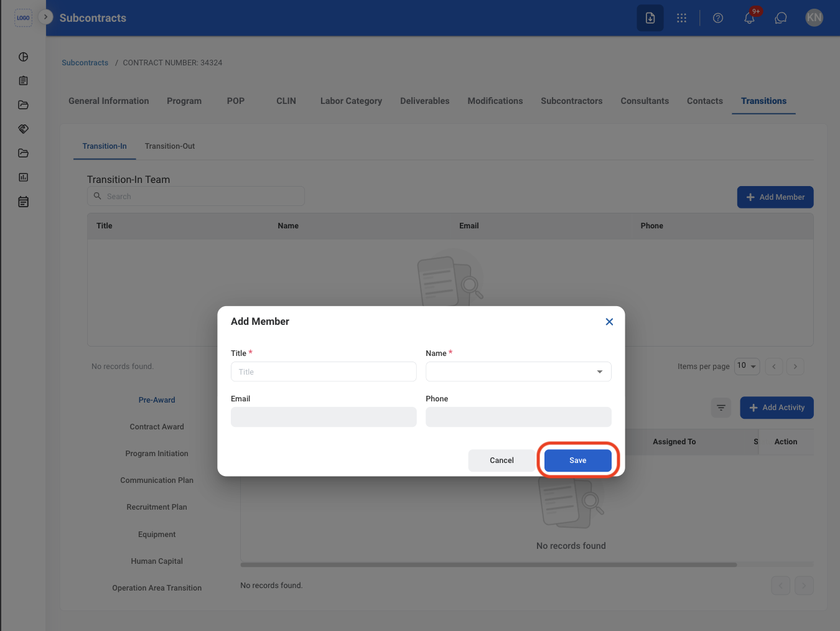Click the filter icon beside Add Activity
This screenshot has width=840, height=631.
tap(721, 408)
